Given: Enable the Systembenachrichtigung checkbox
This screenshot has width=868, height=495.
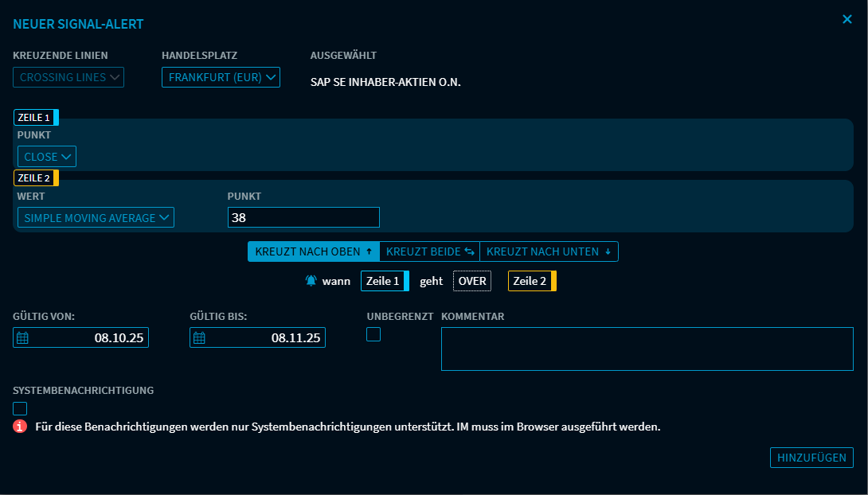Looking at the screenshot, I should click(20, 407).
